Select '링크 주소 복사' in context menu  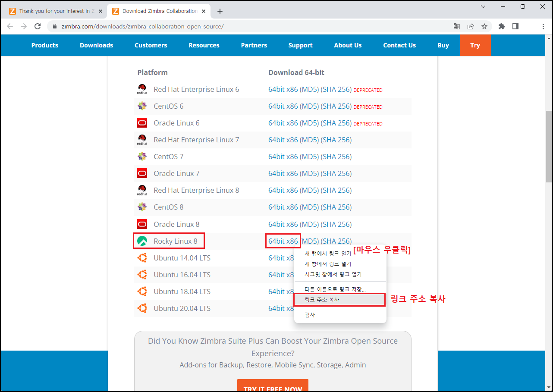[x=339, y=300]
